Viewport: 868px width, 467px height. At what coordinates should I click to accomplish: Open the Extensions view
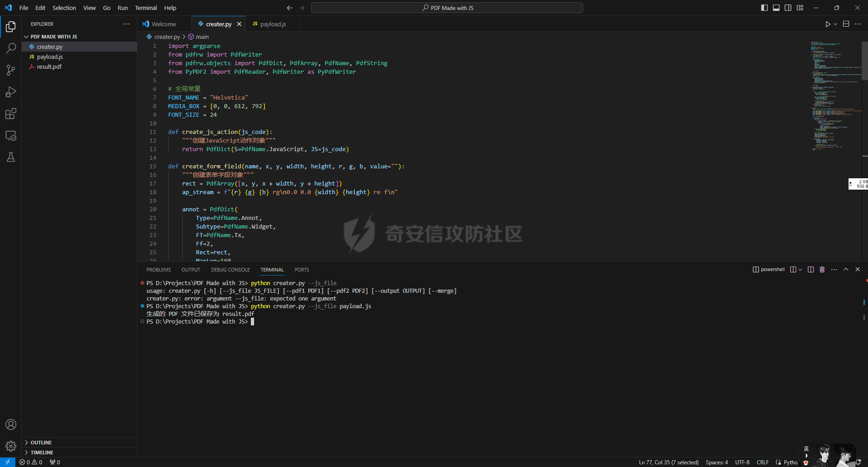tap(11, 114)
